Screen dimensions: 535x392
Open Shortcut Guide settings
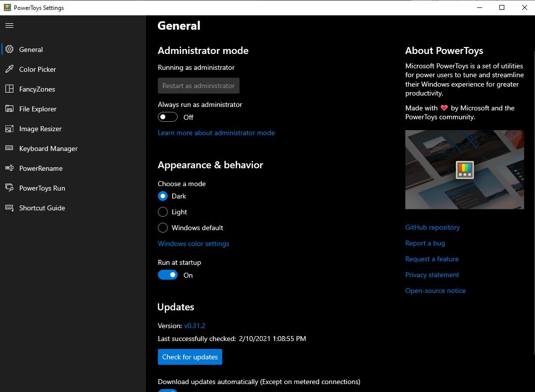[x=73, y=208]
